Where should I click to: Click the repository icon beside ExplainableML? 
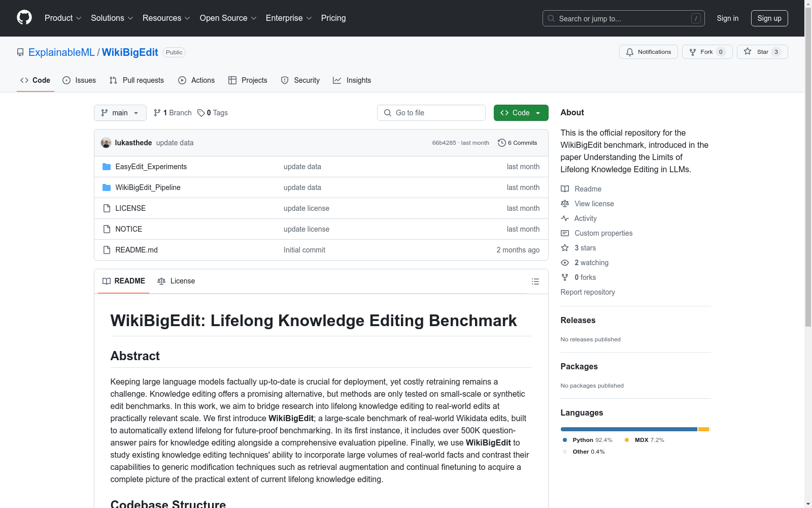click(20, 52)
